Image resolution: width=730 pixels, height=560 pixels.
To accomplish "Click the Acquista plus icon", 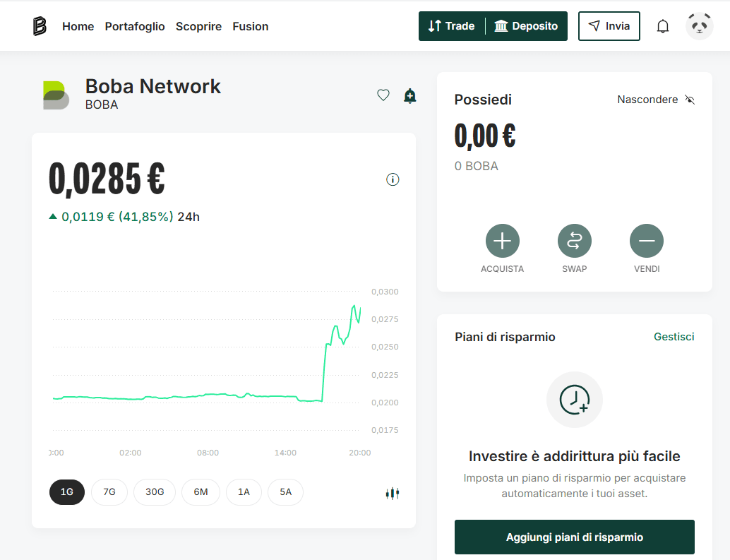I will pos(503,241).
